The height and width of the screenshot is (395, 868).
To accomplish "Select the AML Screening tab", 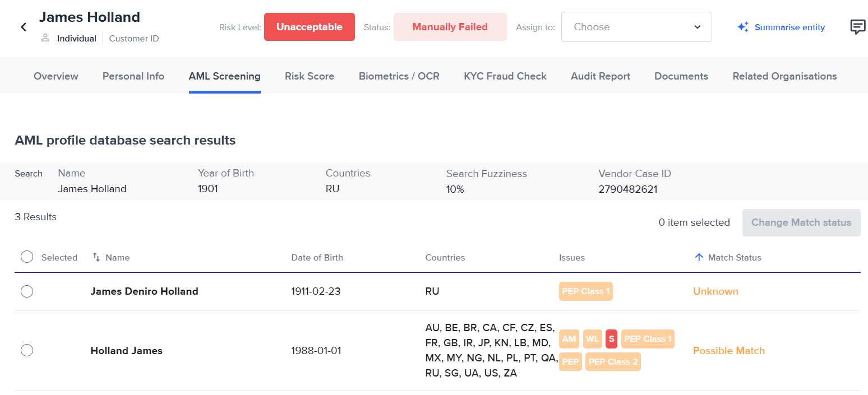I will click(x=224, y=76).
